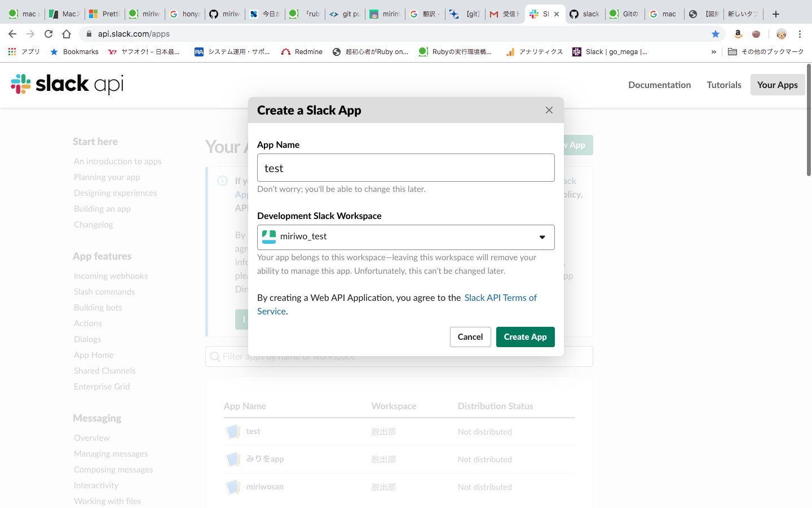This screenshot has width=812, height=508.
Task: Open the Bookmarks star bookmark
Action: [74, 51]
